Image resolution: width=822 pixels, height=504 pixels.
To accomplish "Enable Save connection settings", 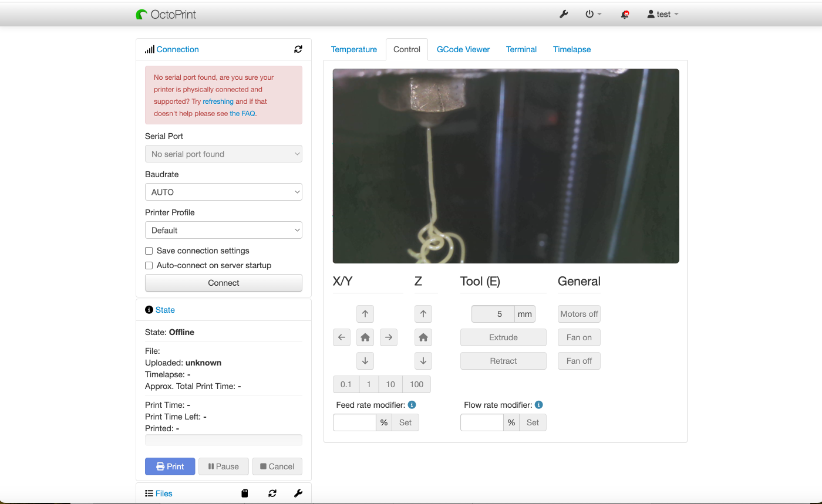I will [149, 251].
